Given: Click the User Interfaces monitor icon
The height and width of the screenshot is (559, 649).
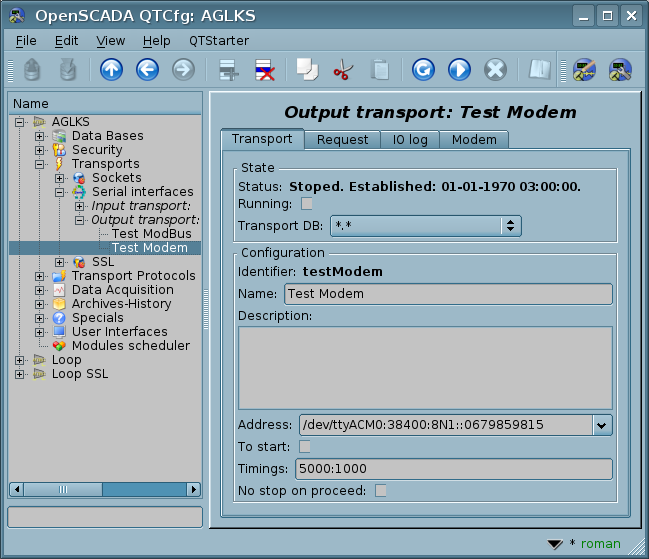Looking at the screenshot, I should pos(59,332).
